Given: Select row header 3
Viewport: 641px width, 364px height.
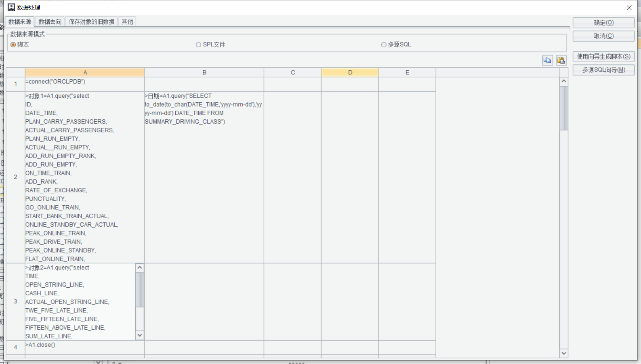Looking at the screenshot, I should pyautogui.click(x=16, y=302).
